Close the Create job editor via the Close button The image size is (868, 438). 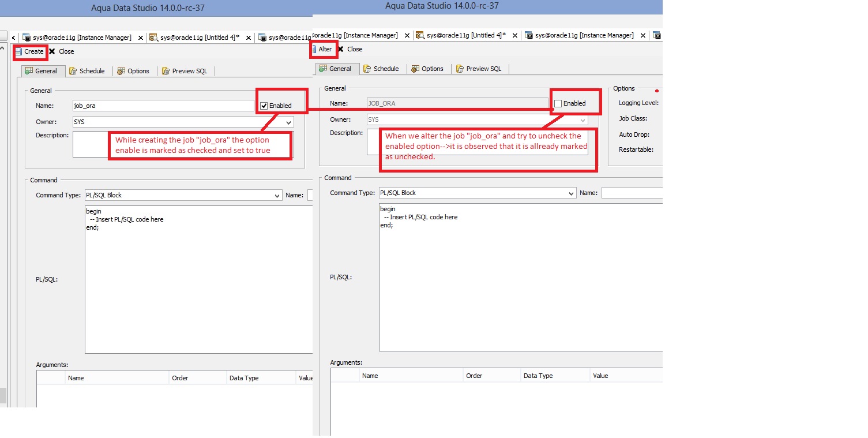(x=62, y=51)
